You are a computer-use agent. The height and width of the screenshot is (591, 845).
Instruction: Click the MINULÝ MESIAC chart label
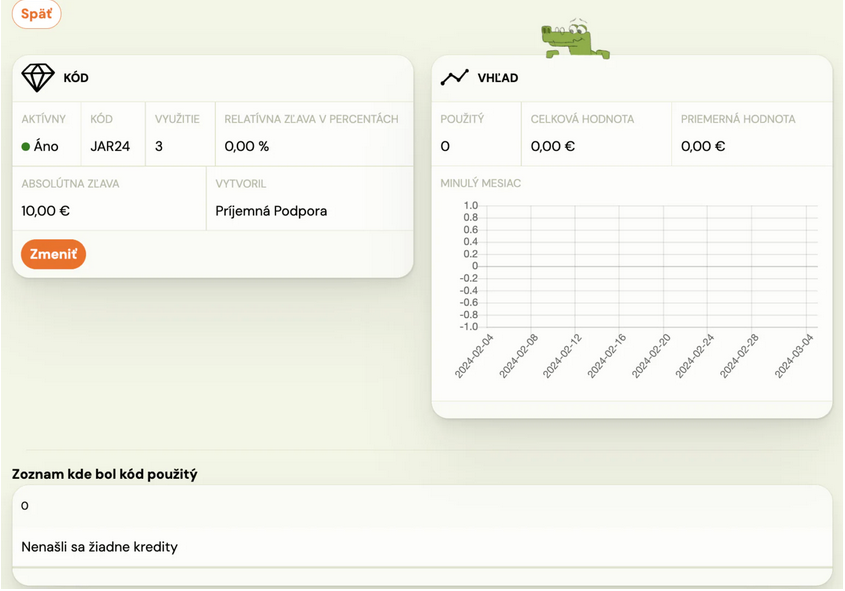[481, 183]
